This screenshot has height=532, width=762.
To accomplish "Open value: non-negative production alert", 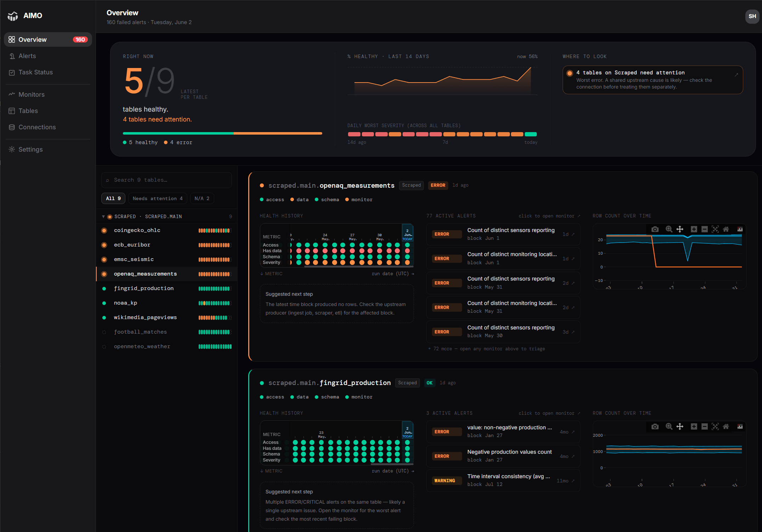I will click(503, 432).
